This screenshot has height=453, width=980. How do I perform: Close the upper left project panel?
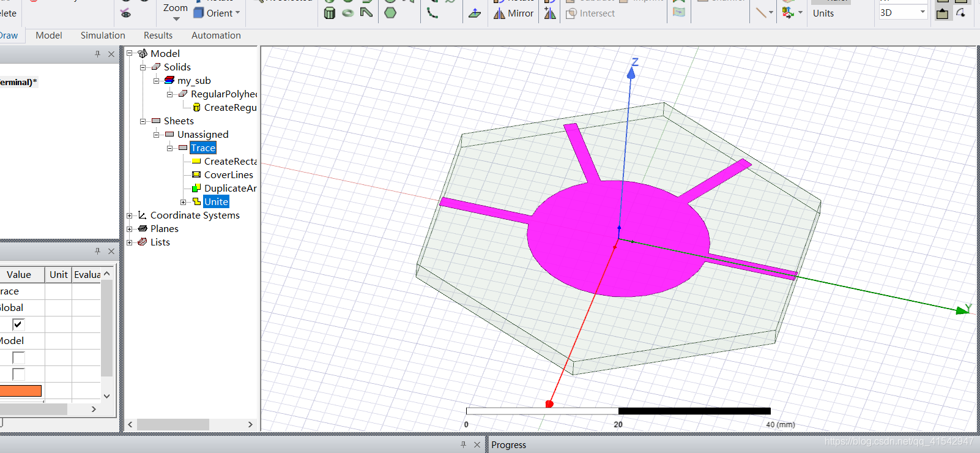point(111,54)
